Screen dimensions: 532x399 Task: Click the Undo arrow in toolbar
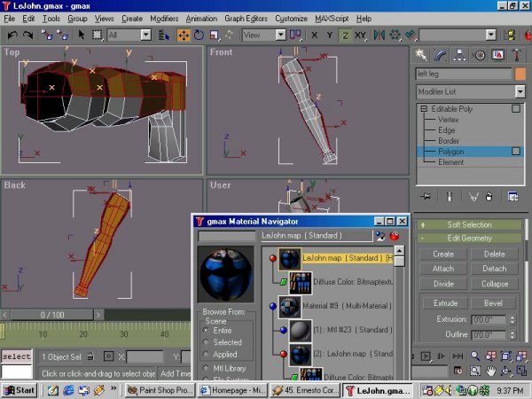click(12, 35)
